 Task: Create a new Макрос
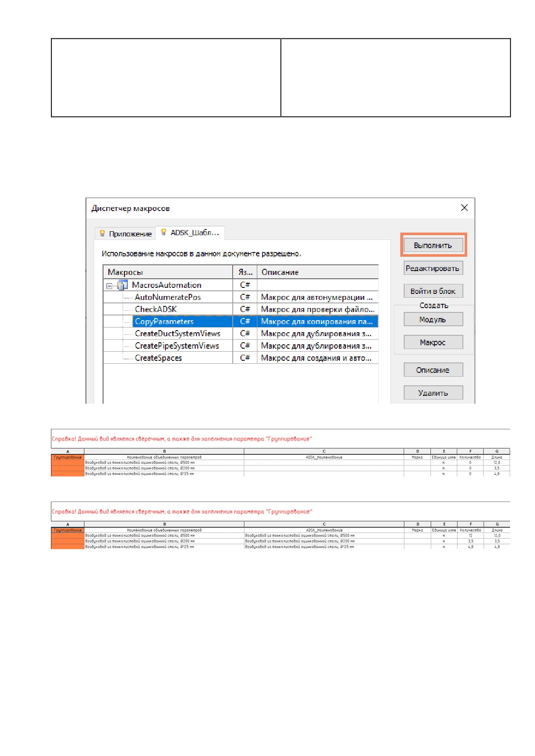point(433,342)
